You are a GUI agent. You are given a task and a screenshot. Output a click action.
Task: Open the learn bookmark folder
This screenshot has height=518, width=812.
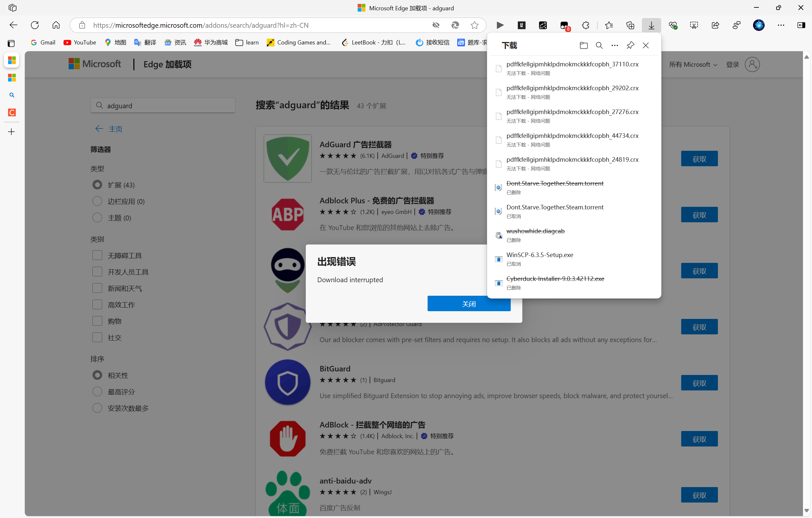(x=247, y=43)
